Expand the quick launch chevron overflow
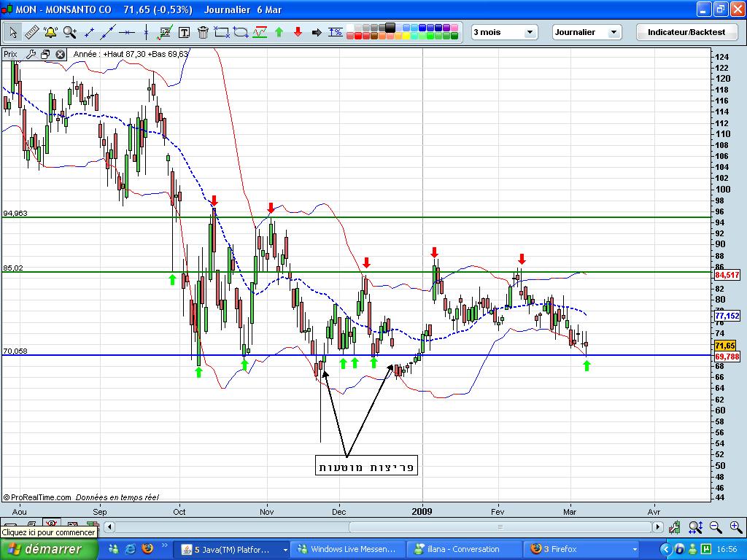The image size is (747, 560). pyautogui.click(x=164, y=545)
